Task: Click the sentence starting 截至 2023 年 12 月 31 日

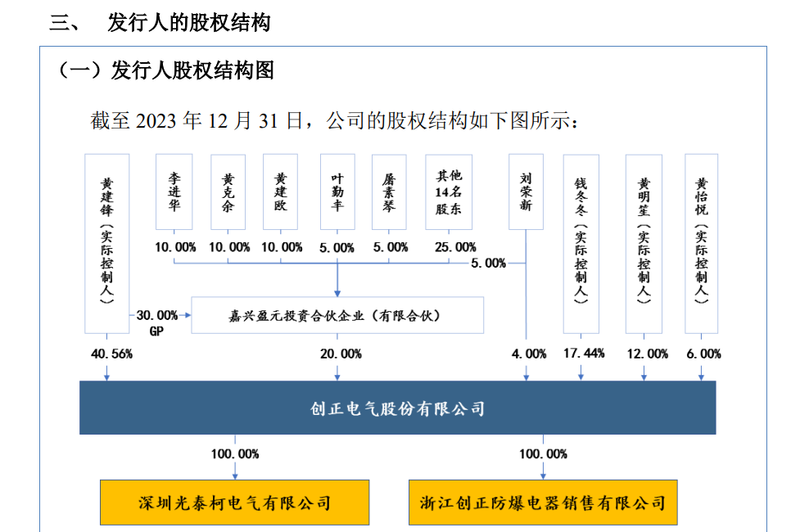Action: [x=335, y=121]
